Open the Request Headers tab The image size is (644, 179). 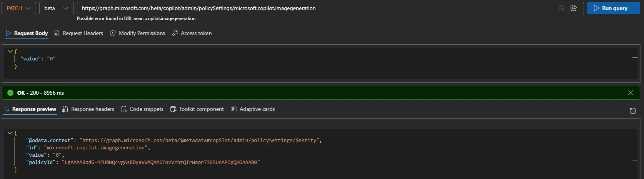(79, 33)
